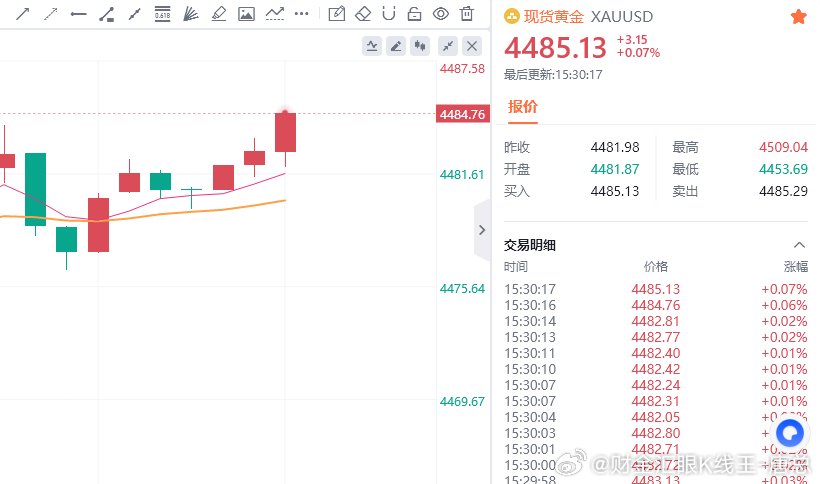Viewport: 820px width, 484px height.
Task: Click the pencil drawing toggle on chart
Action: pos(396,47)
